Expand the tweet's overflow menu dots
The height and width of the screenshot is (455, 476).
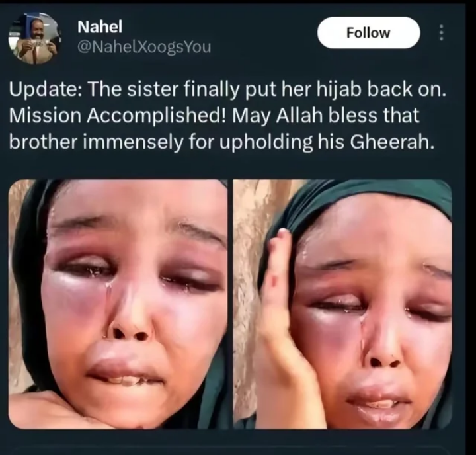(x=442, y=33)
